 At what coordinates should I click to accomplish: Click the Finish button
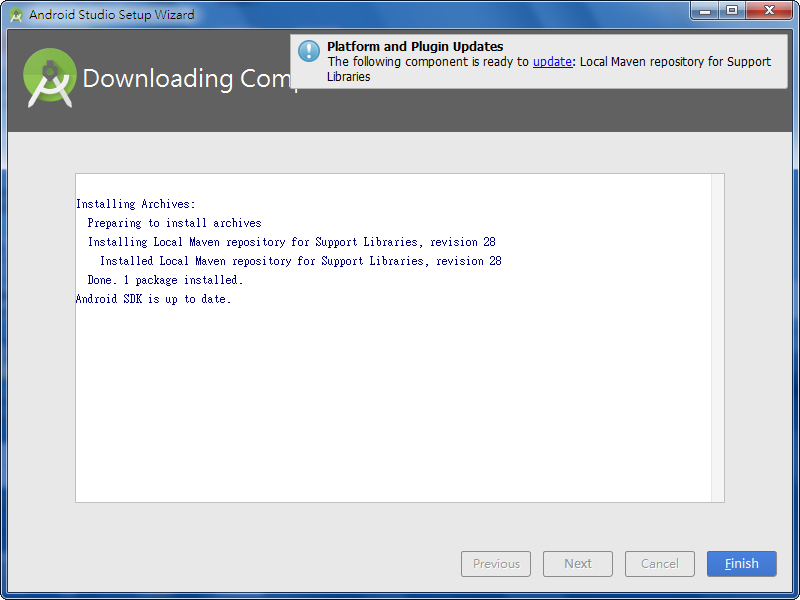741,564
